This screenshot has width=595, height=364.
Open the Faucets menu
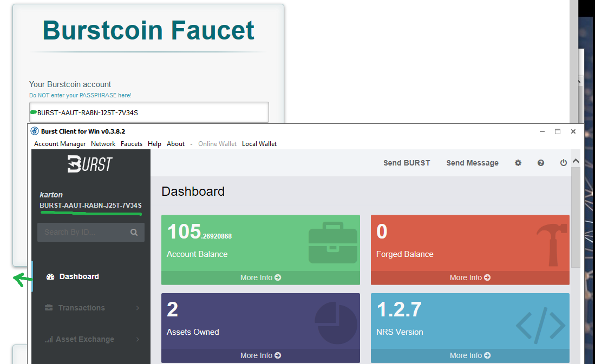pos(132,144)
